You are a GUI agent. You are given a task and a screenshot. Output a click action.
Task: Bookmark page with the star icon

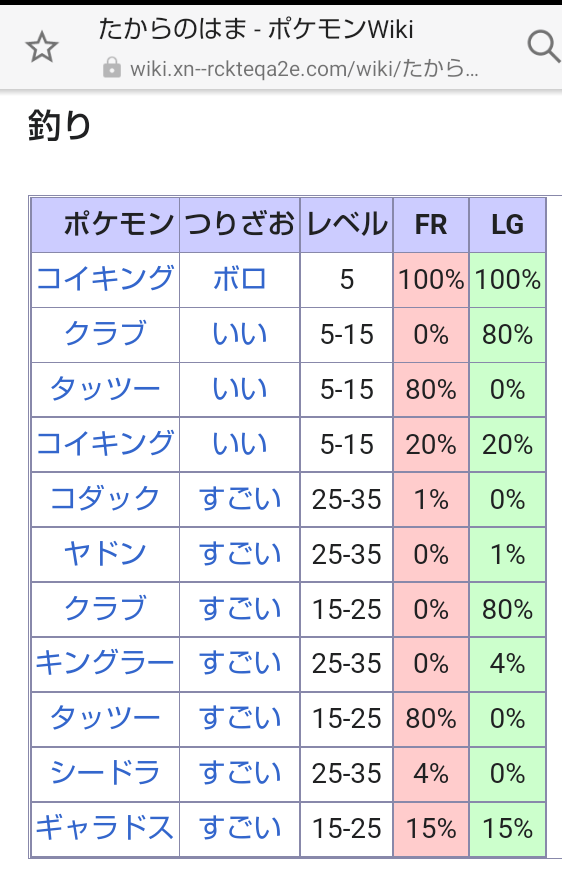(x=42, y=47)
